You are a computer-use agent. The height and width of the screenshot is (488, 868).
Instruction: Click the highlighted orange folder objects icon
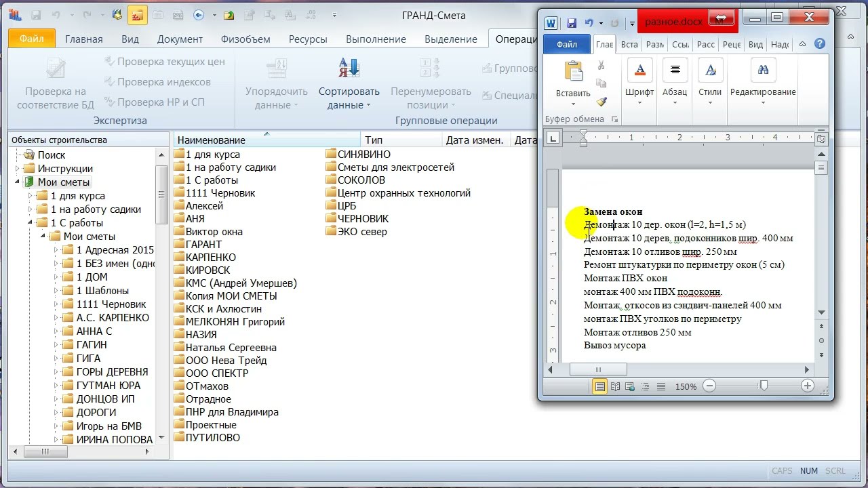[138, 14]
